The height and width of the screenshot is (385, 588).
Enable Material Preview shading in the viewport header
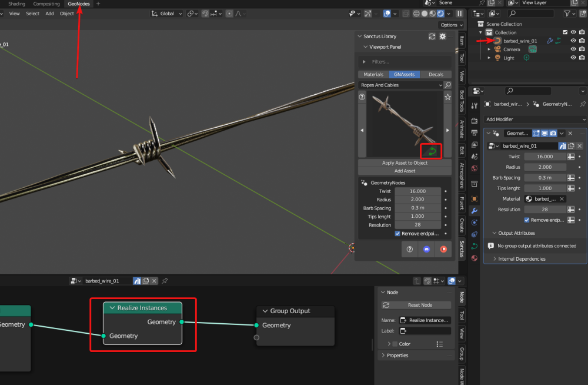click(x=432, y=13)
